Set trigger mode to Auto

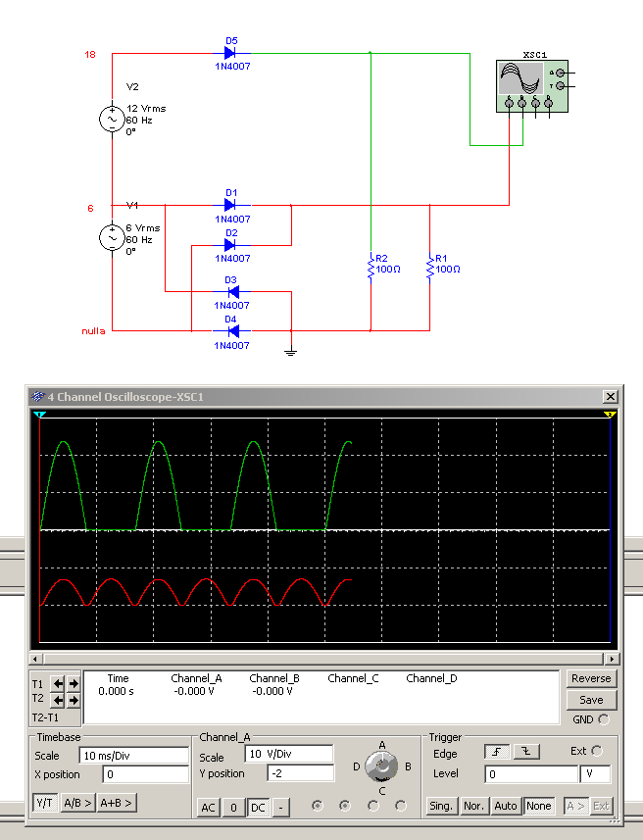pos(506,806)
